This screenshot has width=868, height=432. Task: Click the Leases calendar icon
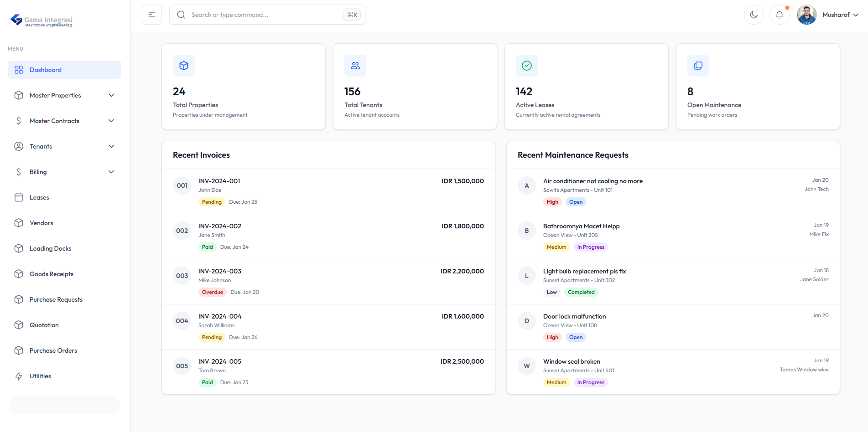[x=19, y=197]
